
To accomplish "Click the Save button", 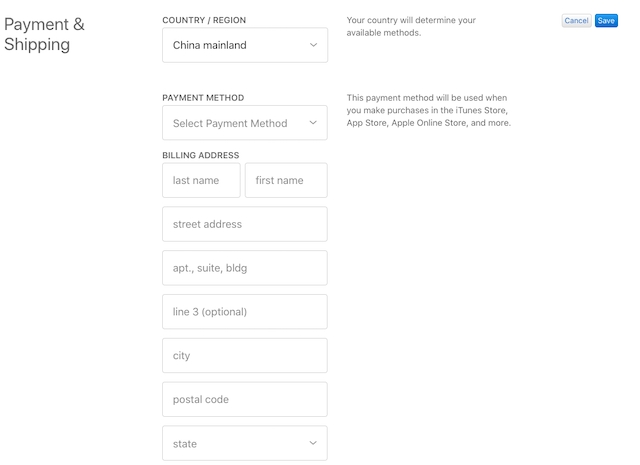I will [606, 21].
